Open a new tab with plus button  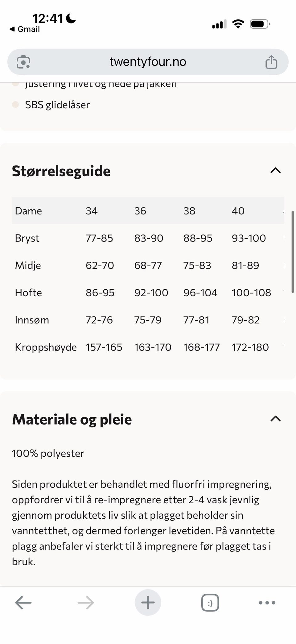[148, 603]
